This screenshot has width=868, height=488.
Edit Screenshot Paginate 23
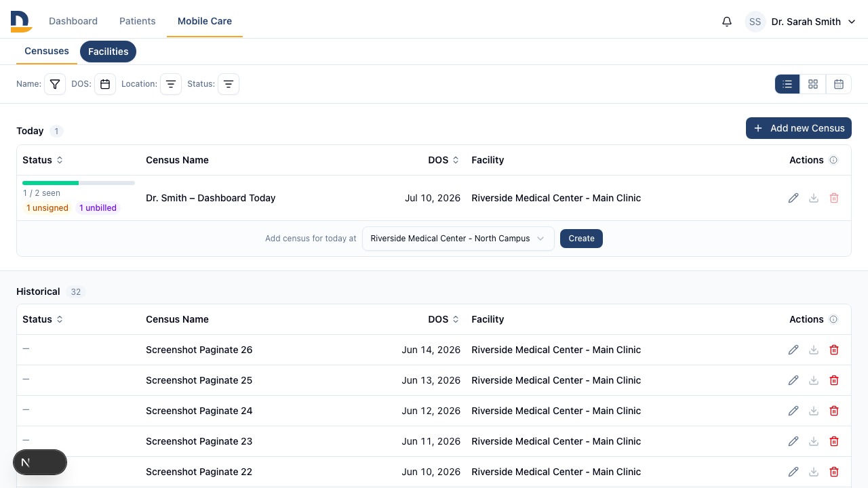click(793, 441)
